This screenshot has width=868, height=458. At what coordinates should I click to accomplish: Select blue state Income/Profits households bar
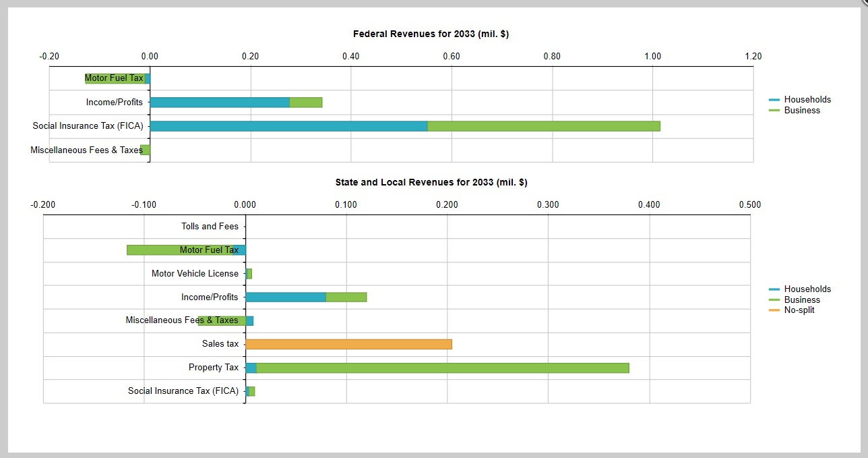click(286, 297)
